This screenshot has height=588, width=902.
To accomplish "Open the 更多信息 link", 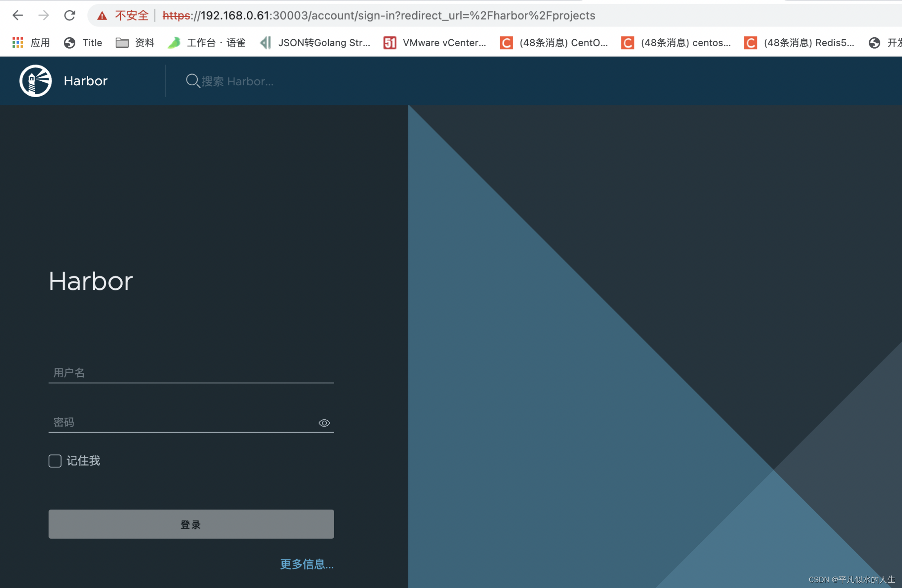I will [x=307, y=564].
